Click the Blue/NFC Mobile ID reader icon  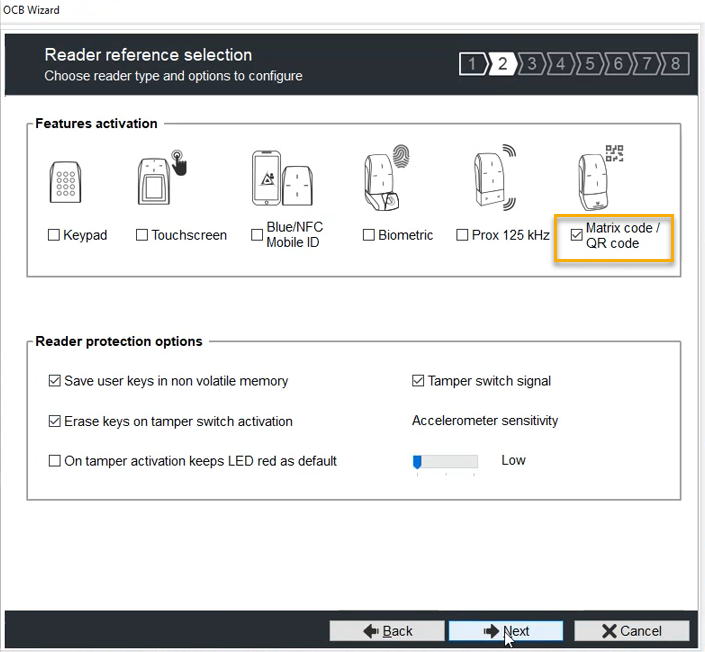(283, 179)
